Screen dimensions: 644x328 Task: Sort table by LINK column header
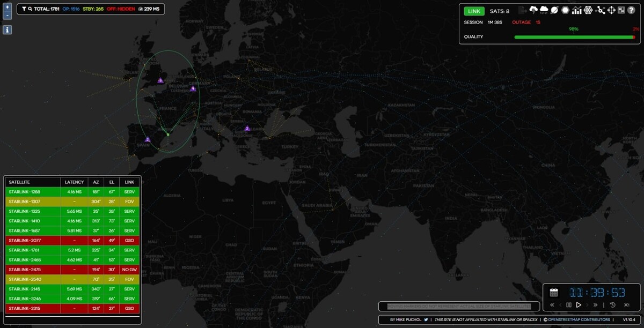point(129,182)
